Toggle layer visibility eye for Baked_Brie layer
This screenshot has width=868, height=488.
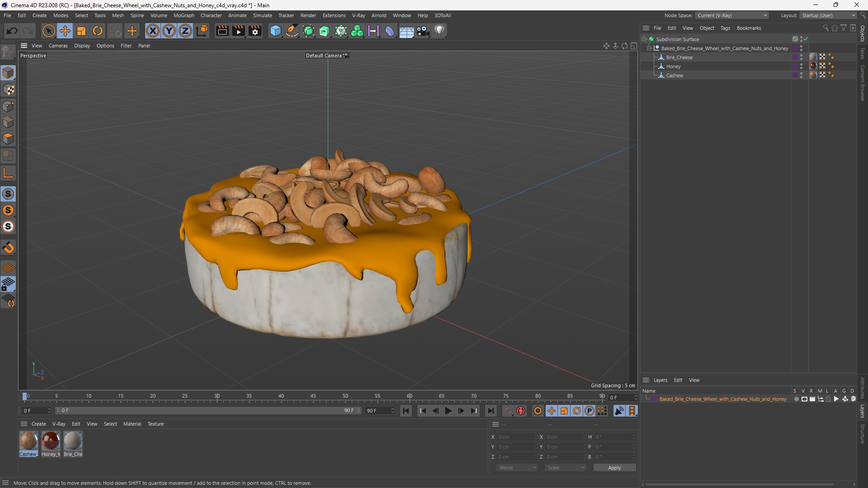pyautogui.click(x=804, y=399)
